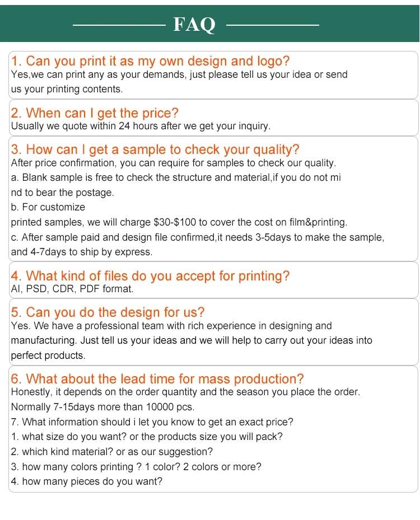Click the 'After price confirmation' answer line
The height and width of the screenshot is (520, 420).
click(x=173, y=163)
